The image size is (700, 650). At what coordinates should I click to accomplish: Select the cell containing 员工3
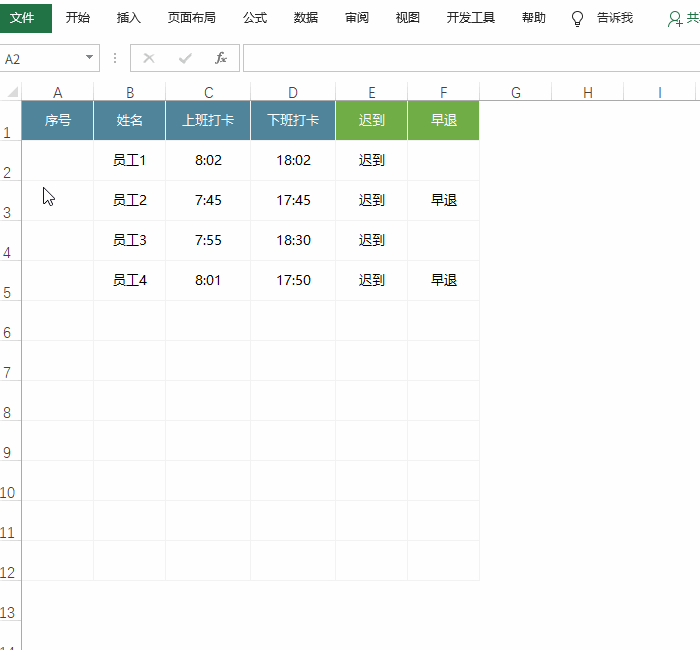tap(130, 240)
